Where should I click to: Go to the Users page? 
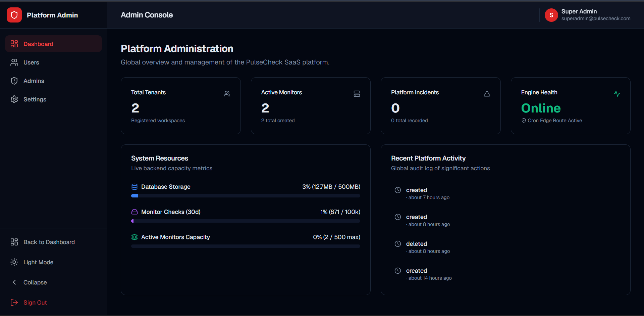tap(53, 62)
